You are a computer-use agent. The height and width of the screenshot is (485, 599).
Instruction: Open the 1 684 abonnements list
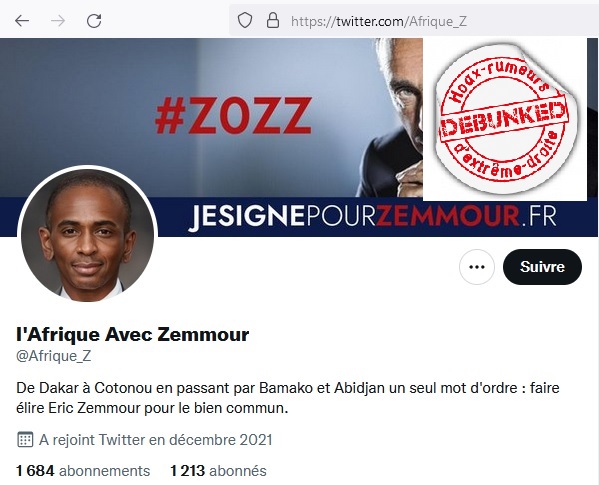pyautogui.click(x=83, y=471)
